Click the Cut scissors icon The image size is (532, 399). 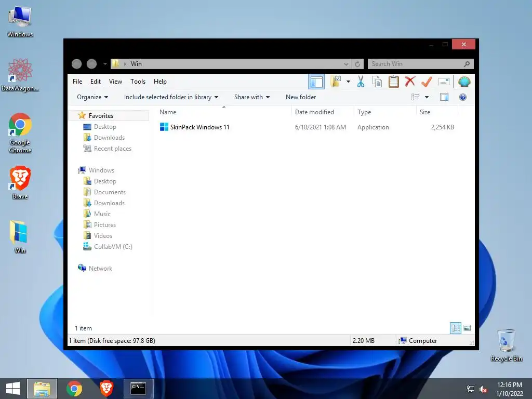coord(361,82)
